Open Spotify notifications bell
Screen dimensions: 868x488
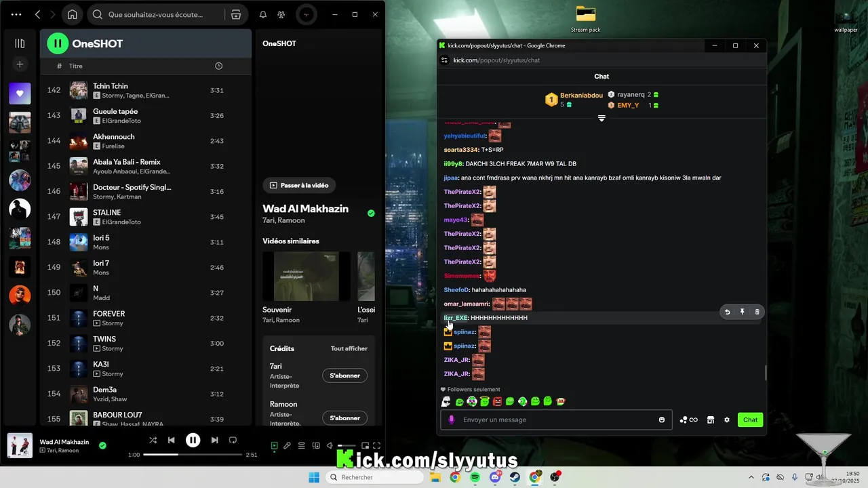tap(263, 14)
